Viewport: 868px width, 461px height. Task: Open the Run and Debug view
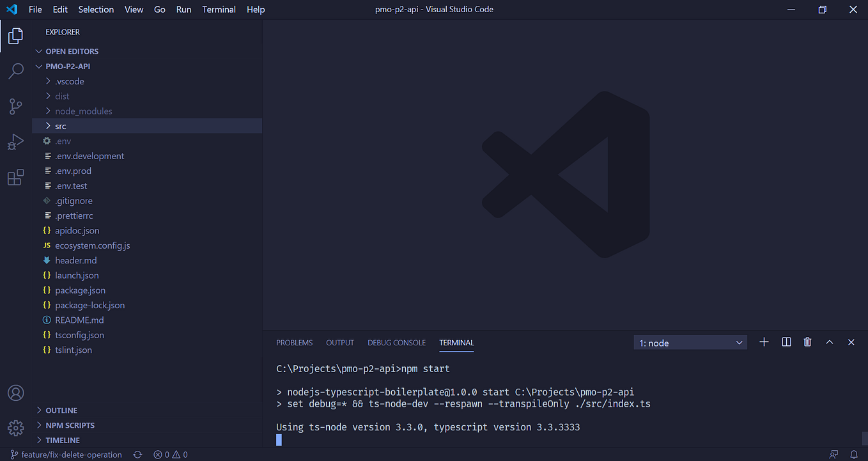pyautogui.click(x=15, y=142)
